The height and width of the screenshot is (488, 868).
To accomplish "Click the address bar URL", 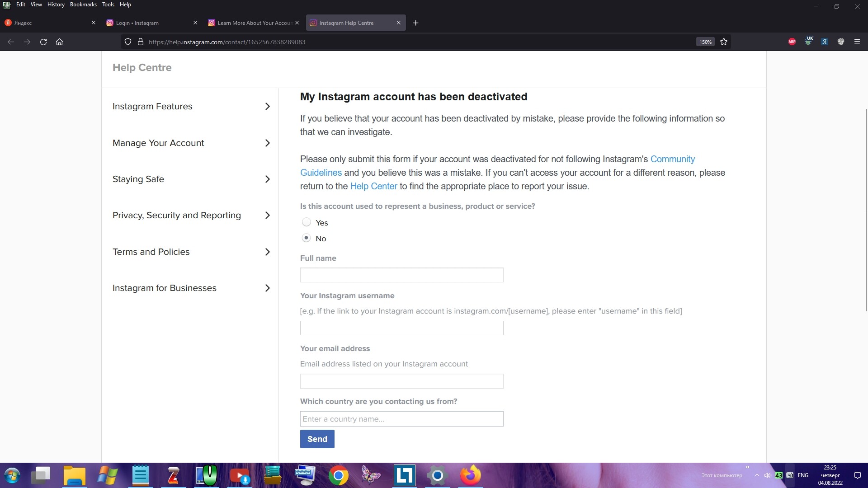I will coord(227,42).
